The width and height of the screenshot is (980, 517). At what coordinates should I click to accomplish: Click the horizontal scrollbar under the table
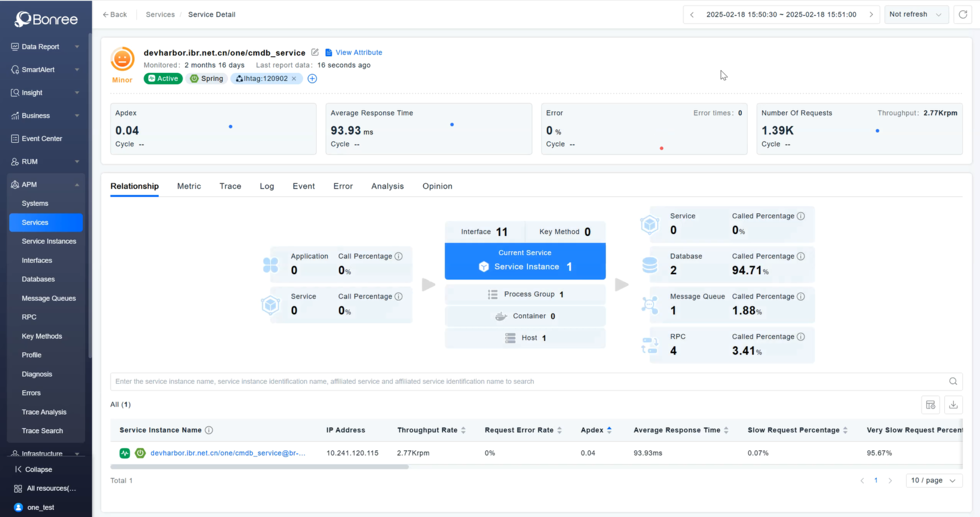tap(260, 467)
